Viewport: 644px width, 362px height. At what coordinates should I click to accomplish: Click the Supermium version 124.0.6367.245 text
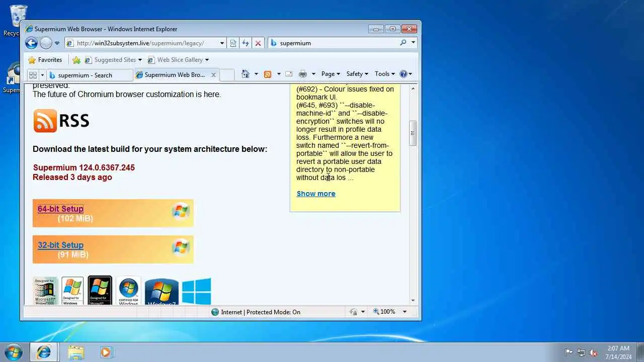[x=84, y=167]
